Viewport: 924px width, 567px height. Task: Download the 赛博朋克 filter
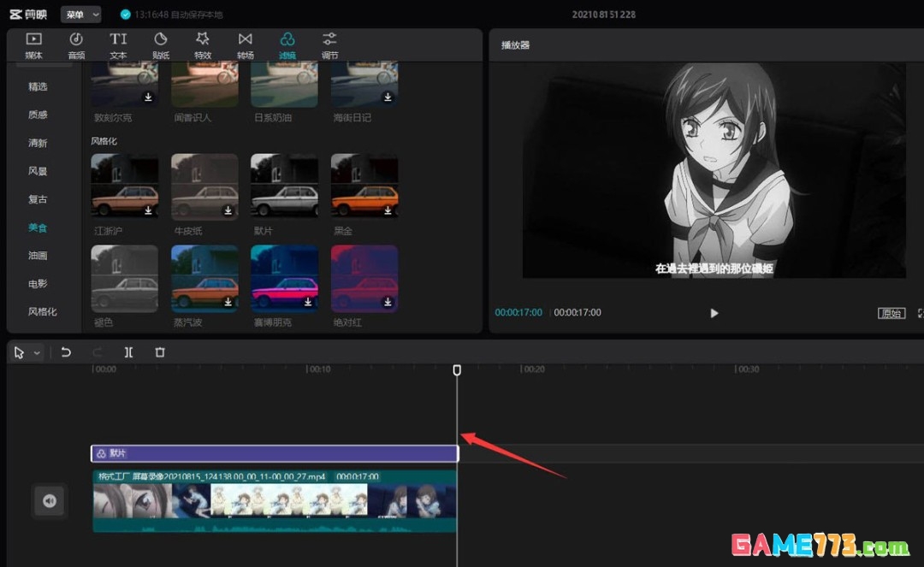[x=308, y=302]
